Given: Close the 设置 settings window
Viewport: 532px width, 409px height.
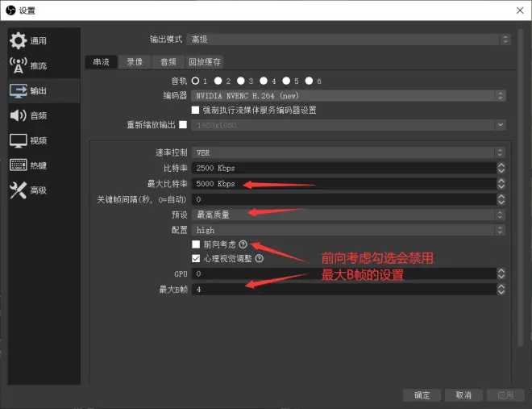Looking at the screenshot, I should (x=520, y=10).
